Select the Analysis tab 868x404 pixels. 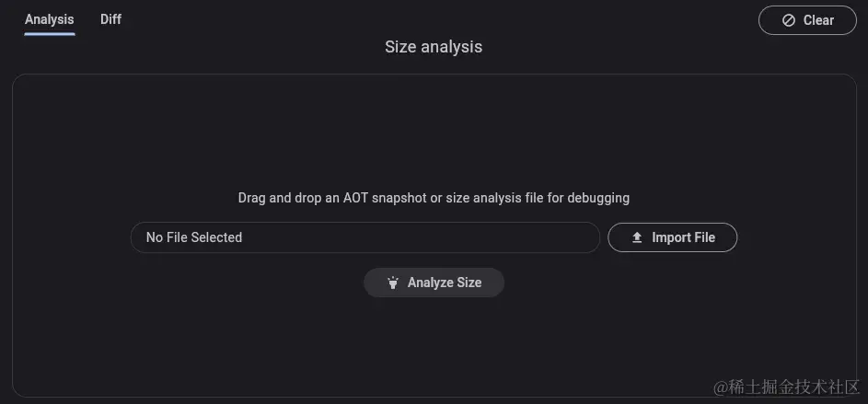pyautogui.click(x=50, y=19)
